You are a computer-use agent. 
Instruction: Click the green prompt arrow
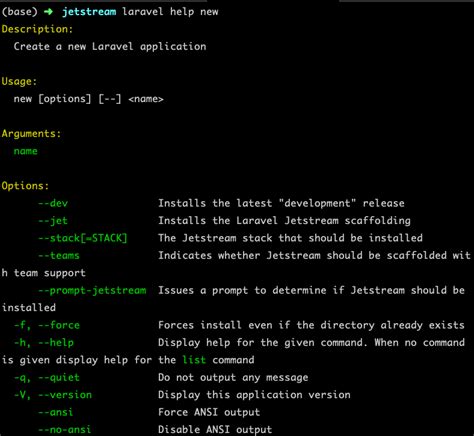pyautogui.click(x=48, y=12)
